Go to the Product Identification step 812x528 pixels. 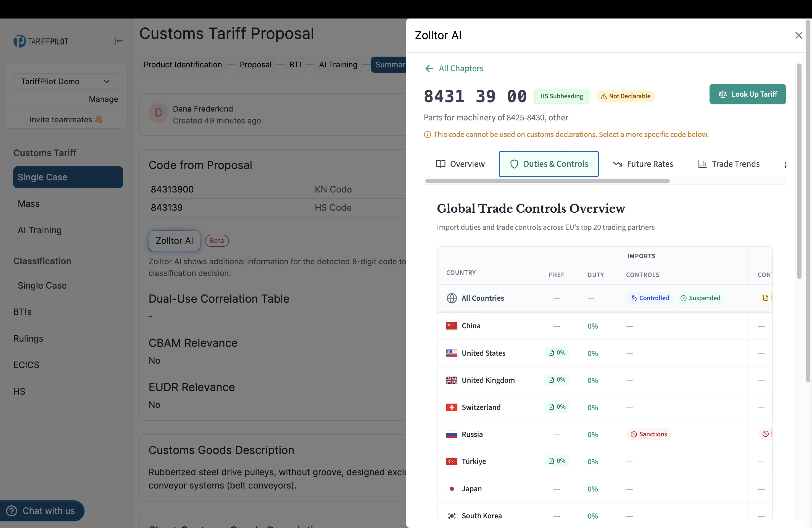point(183,64)
